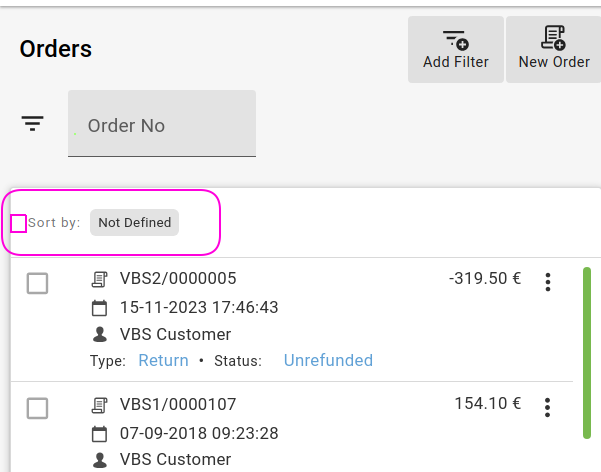Select the 154.10 € order amount
This screenshot has height=472, width=601.
(488, 404)
